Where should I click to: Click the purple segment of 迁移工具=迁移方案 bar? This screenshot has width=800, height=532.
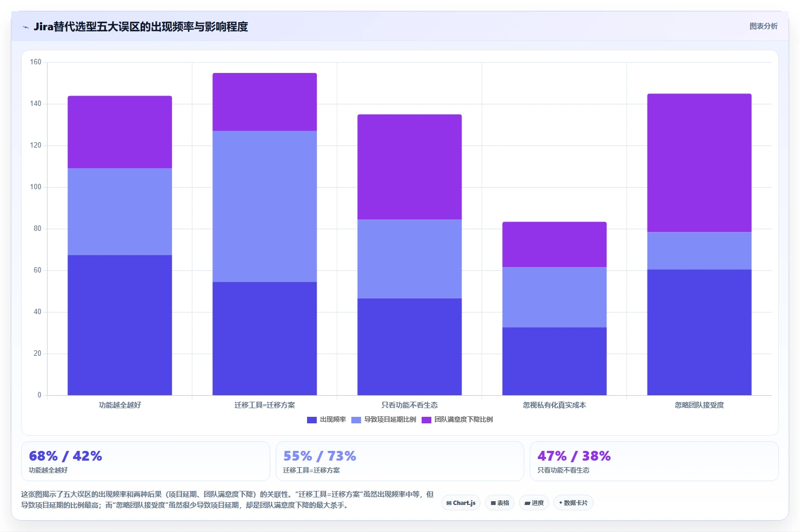[265, 102]
